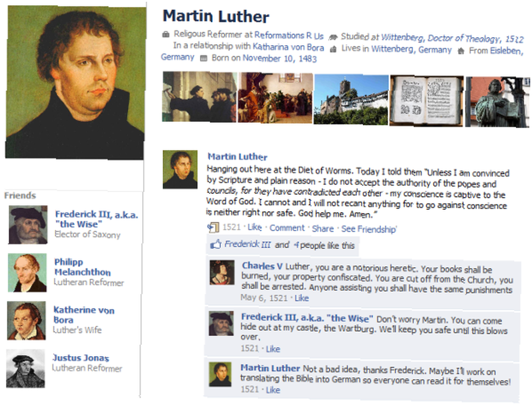The width and height of the screenshot is (532, 406).
Task: Click Comment under the Diet of Worms post
Action: tap(287, 228)
